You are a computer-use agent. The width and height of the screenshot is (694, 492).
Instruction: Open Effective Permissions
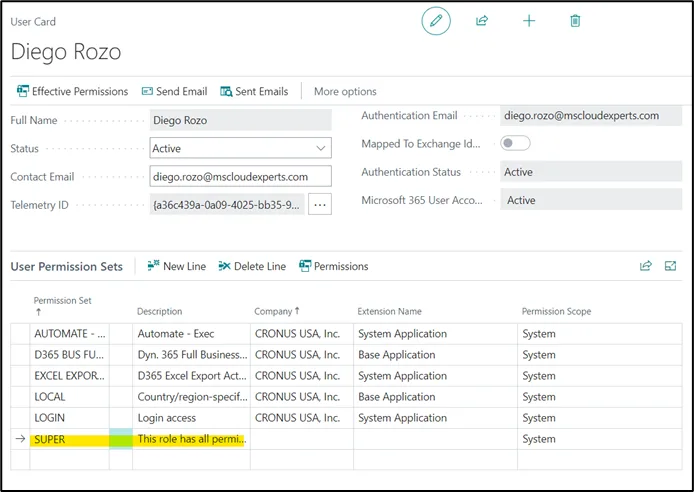click(73, 92)
